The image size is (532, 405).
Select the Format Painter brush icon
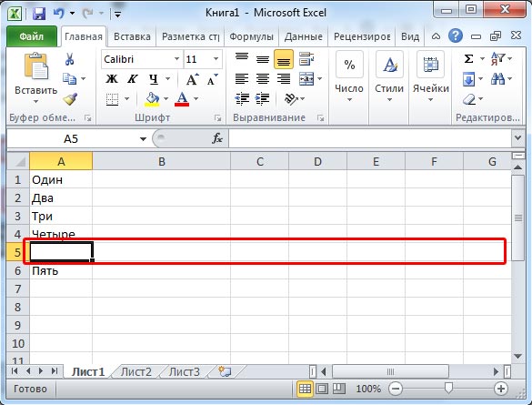pyautogui.click(x=70, y=99)
